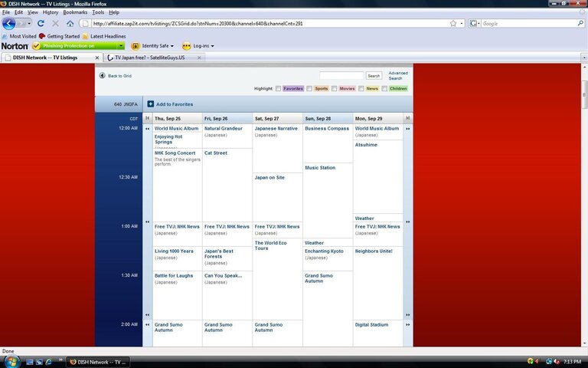Click the Back to Grid arrow icon
The height and width of the screenshot is (368, 588).
(102, 75)
